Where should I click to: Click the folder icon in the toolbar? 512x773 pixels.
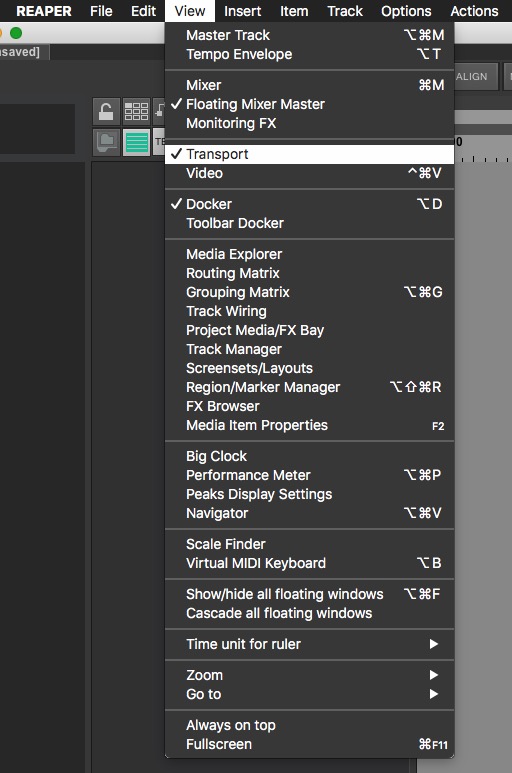106,142
